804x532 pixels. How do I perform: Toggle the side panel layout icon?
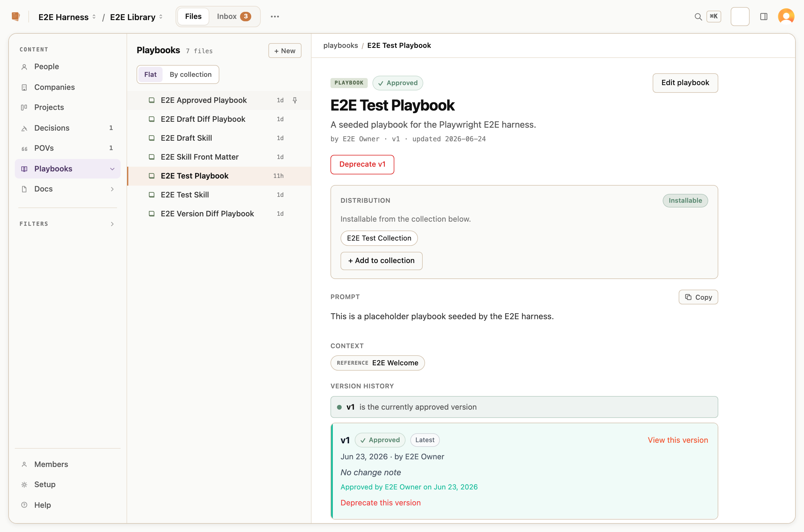(764, 17)
